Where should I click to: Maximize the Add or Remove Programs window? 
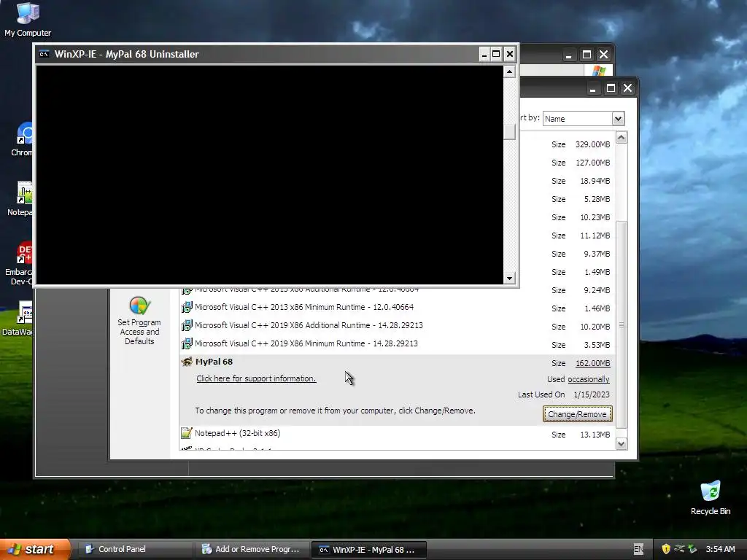click(611, 88)
